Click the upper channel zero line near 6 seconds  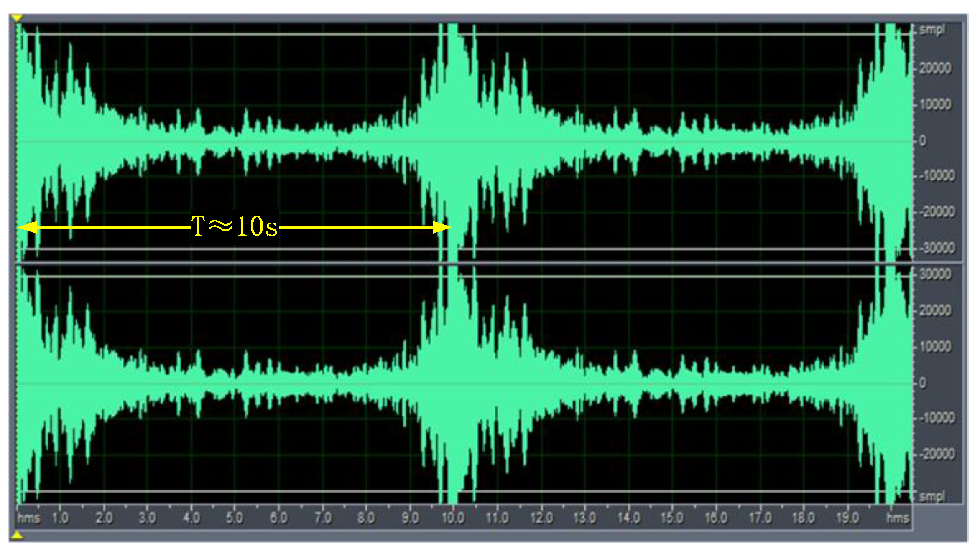pyautogui.click(x=278, y=142)
